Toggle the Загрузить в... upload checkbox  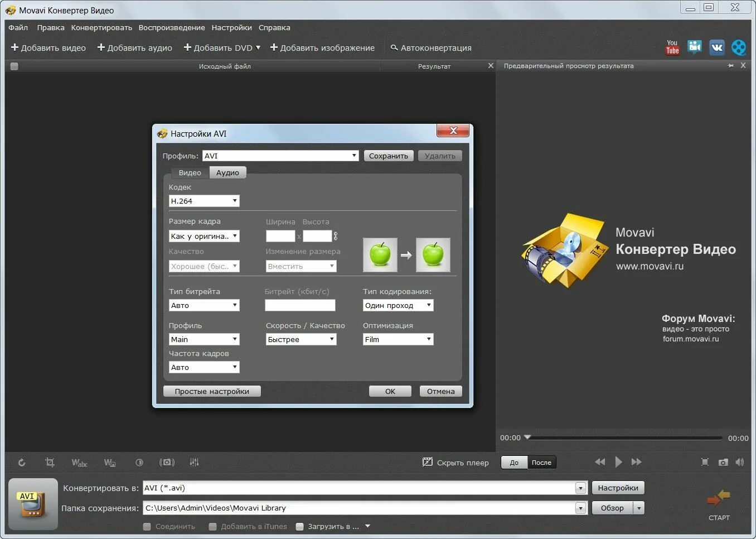pyautogui.click(x=299, y=526)
